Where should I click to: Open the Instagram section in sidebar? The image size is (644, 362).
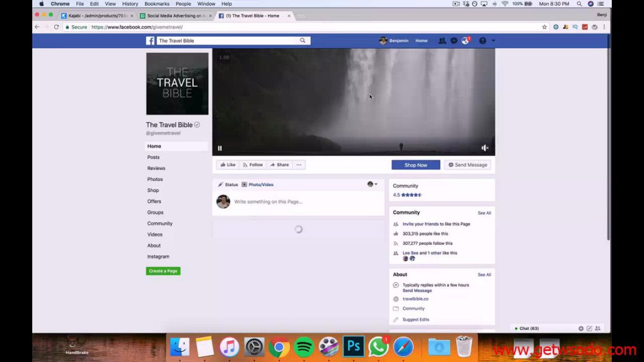point(158,257)
